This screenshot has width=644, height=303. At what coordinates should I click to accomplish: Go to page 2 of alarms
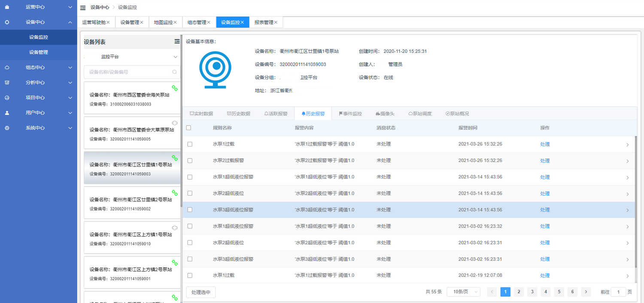pos(519,292)
